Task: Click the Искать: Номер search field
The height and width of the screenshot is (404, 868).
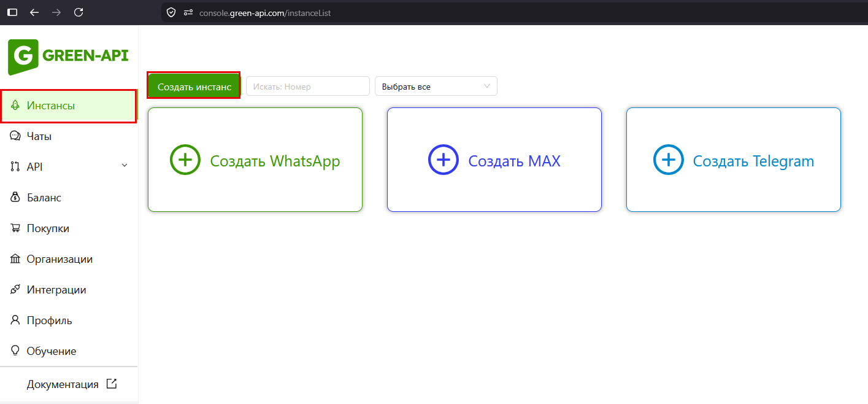Action: 308,86
